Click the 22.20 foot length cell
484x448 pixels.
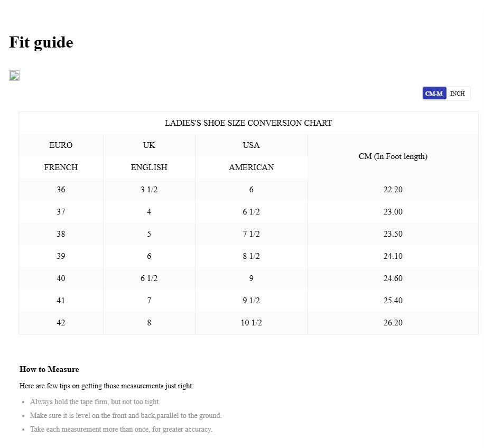click(x=393, y=190)
